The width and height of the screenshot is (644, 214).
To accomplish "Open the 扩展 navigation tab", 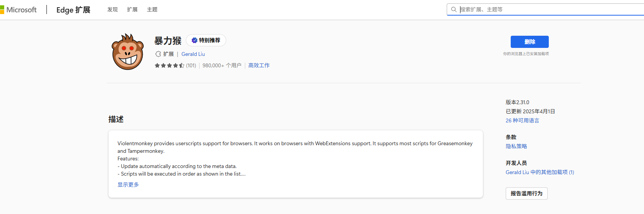I will 132,10.
